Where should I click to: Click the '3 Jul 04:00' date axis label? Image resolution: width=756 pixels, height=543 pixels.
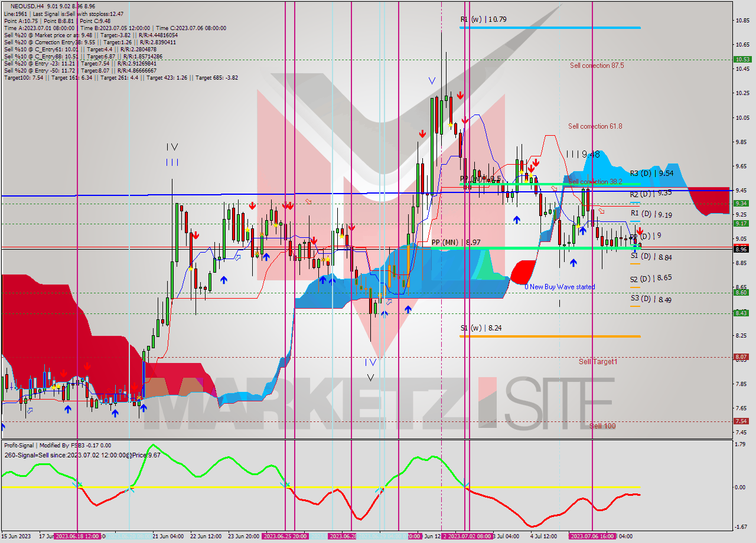(x=506, y=537)
